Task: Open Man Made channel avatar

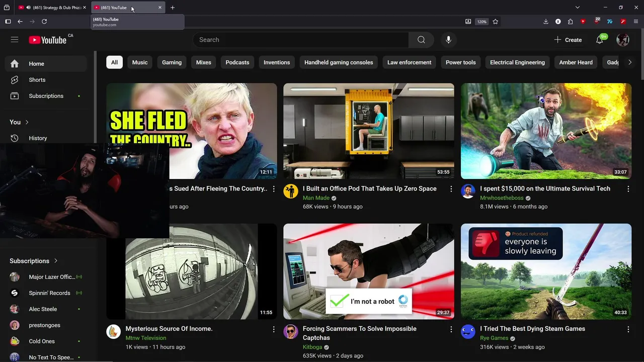Action: coord(291,191)
